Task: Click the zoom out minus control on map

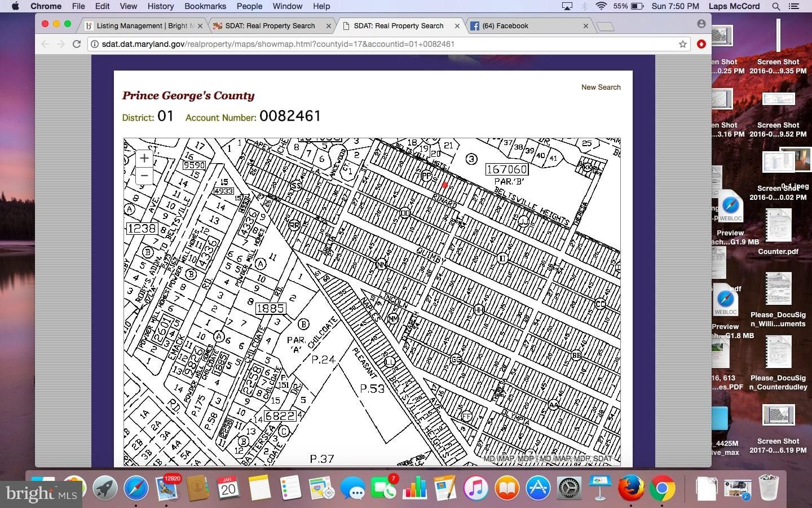Action: [144, 177]
